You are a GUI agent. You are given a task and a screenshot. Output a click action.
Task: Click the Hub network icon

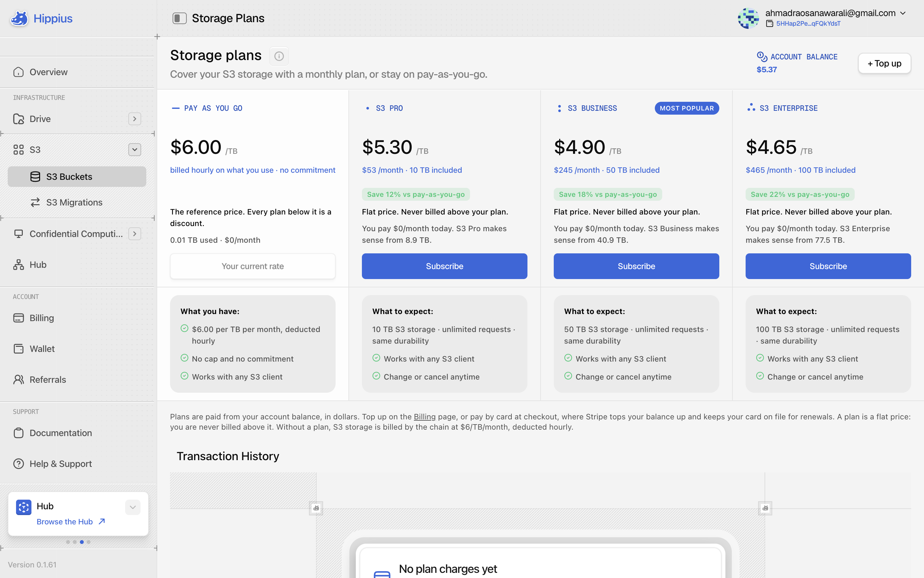point(18,265)
